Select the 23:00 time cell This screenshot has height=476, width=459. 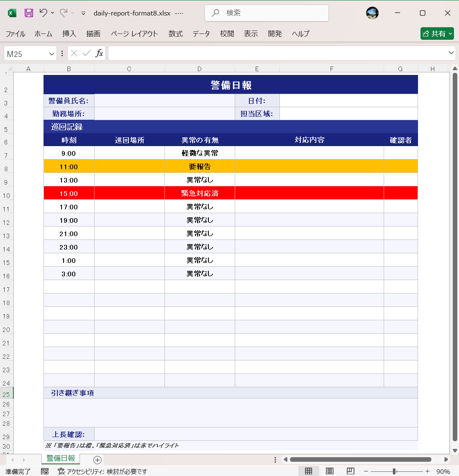pyautogui.click(x=69, y=247)
